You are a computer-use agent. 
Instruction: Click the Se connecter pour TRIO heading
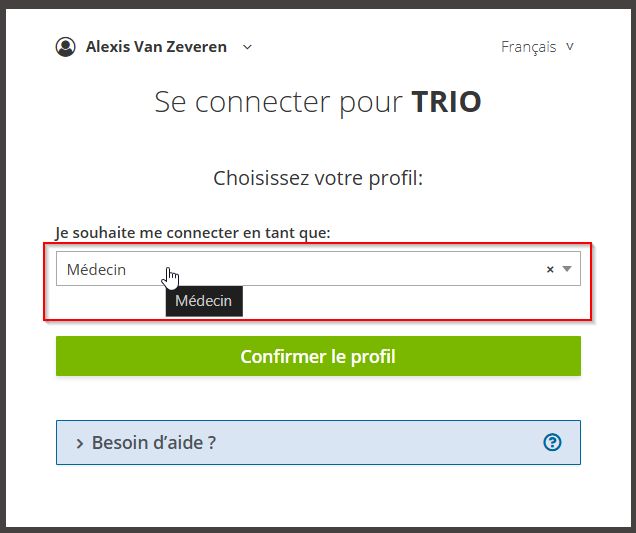[318, 102]
